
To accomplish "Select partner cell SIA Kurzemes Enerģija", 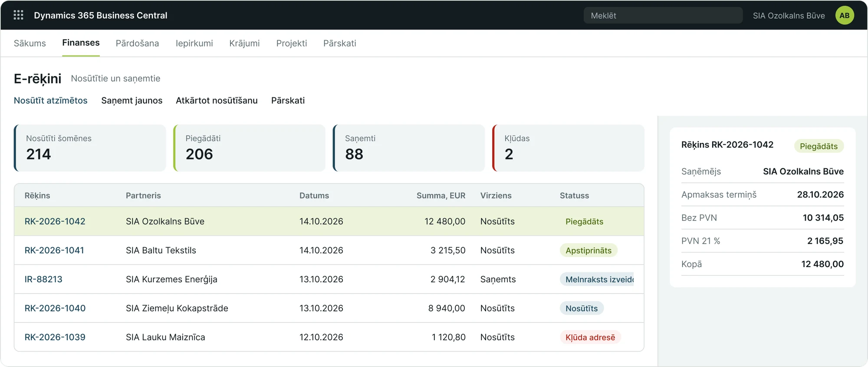I will (x=171, y=279).
